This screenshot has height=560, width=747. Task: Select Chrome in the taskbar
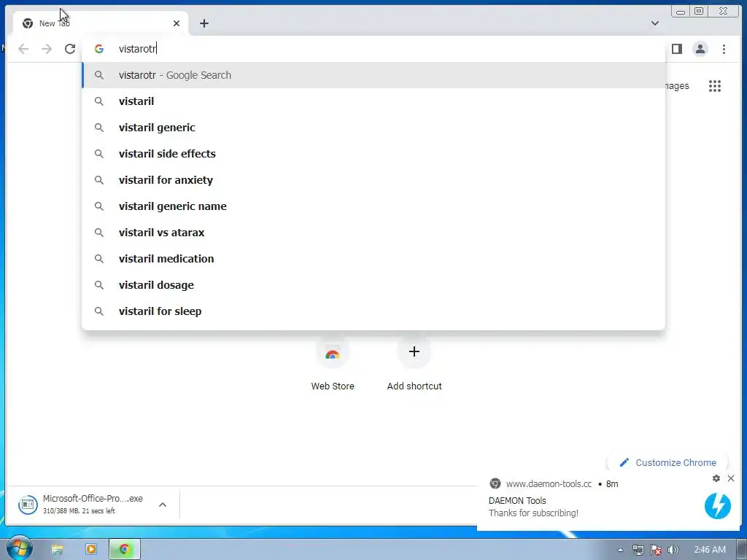tap(125, 550)
